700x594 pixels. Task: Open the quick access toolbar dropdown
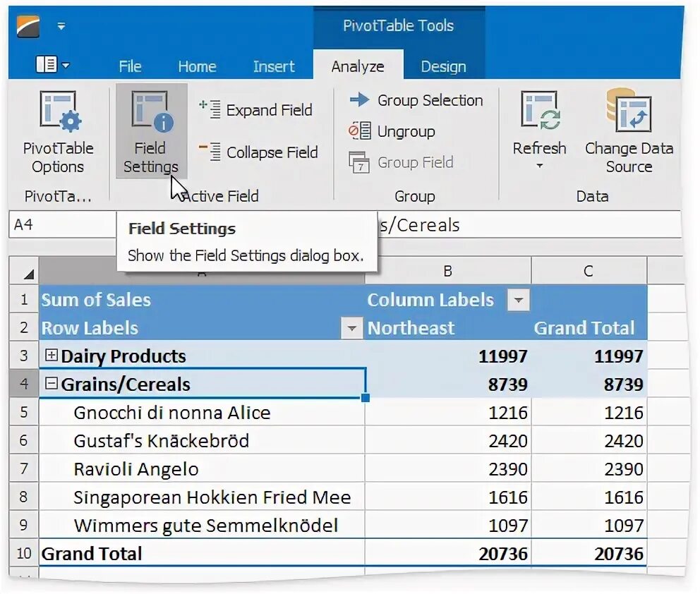point(61,26)
